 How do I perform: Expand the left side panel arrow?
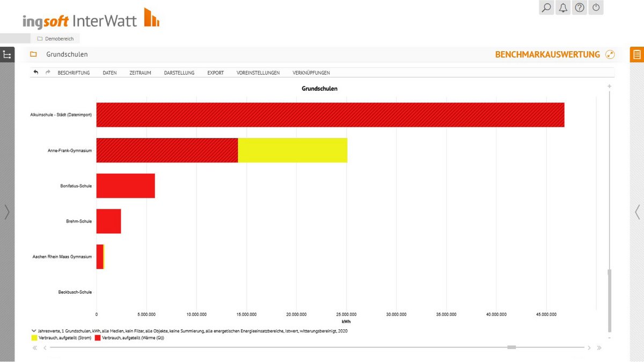click(x=7, y=212)
